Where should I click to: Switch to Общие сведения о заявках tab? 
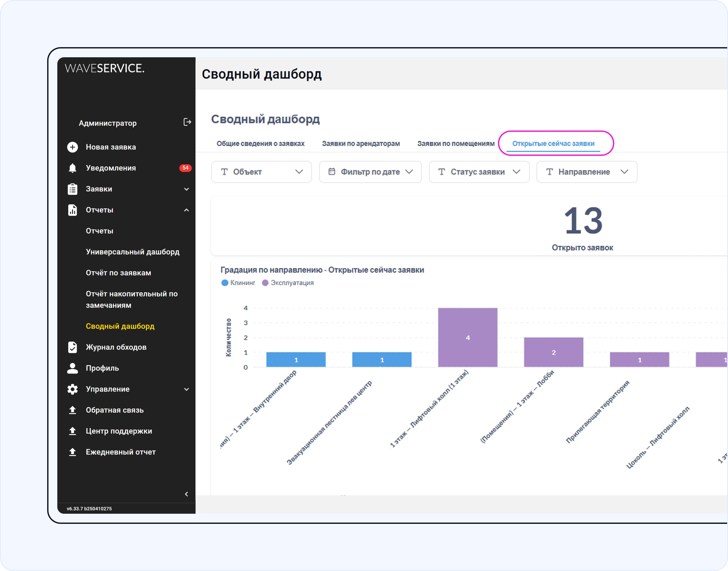(x=261, y=144)
